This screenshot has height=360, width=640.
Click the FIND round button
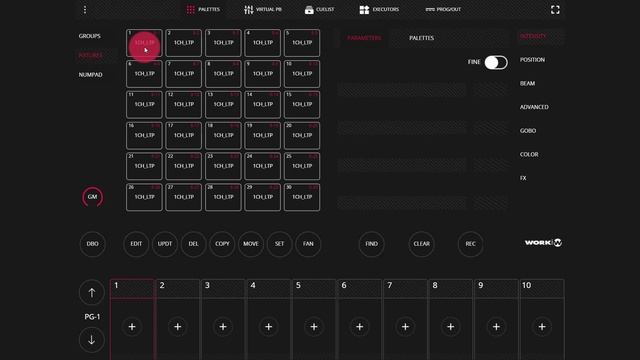pos(371,244)
